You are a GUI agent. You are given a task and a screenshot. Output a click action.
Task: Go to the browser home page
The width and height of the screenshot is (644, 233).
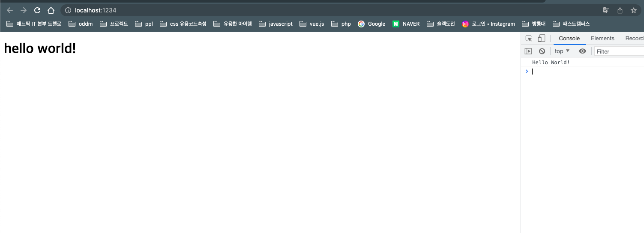(51, 10)
